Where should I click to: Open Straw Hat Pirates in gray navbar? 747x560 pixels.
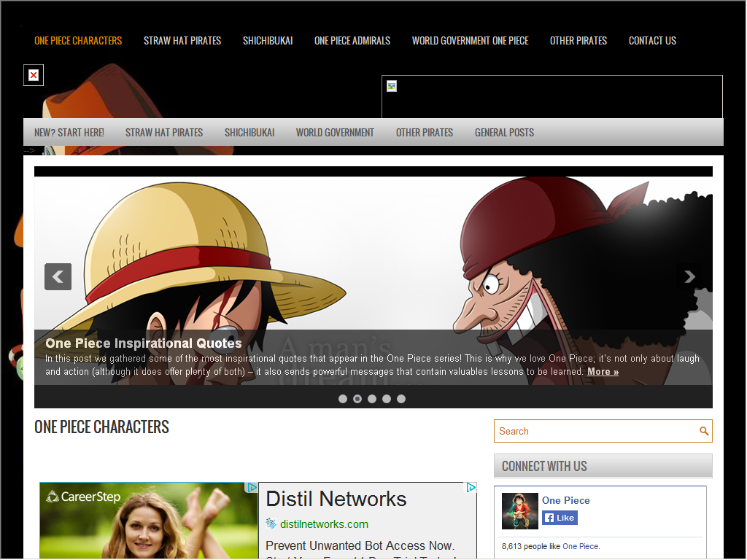(164, 133)
